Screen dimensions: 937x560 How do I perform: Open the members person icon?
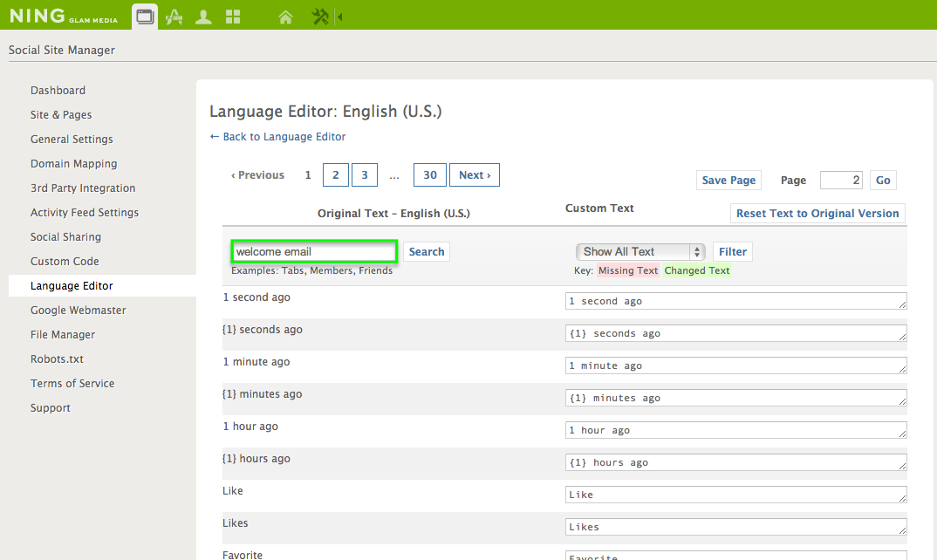203,16
